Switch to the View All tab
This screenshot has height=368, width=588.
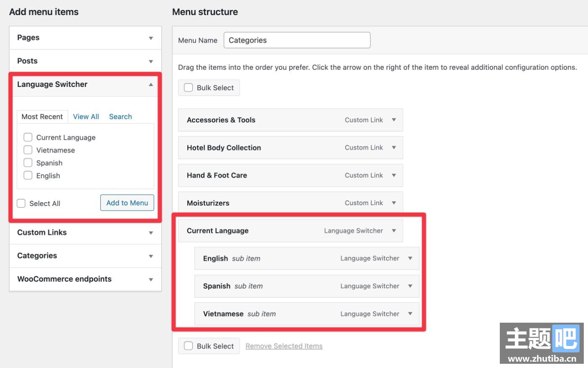(86, 117)
